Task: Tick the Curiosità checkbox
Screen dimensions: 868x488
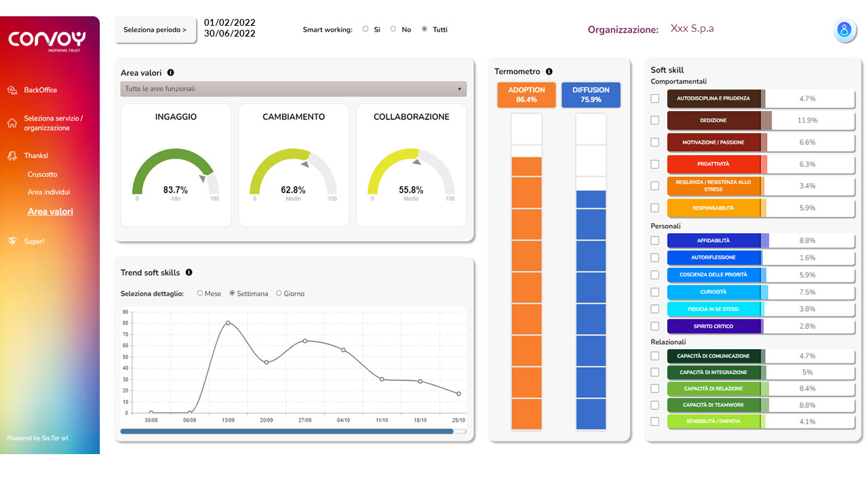Action: pos(655,292)
